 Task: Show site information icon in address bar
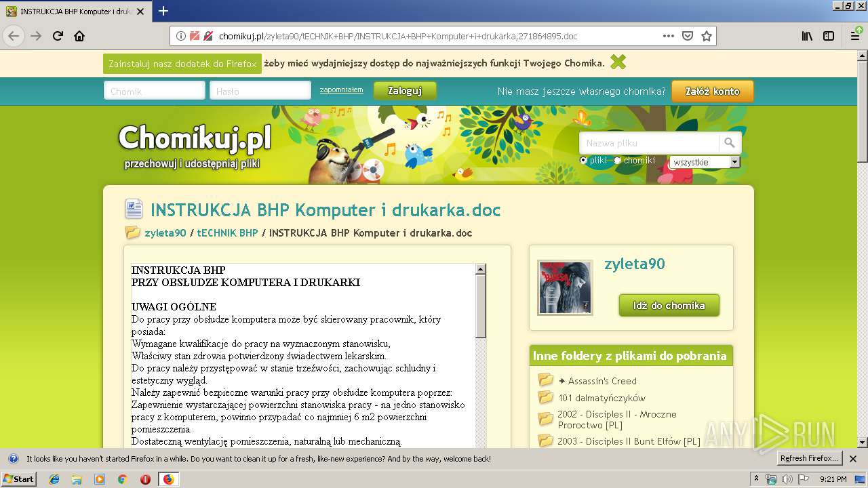click(x=181, y=36)
